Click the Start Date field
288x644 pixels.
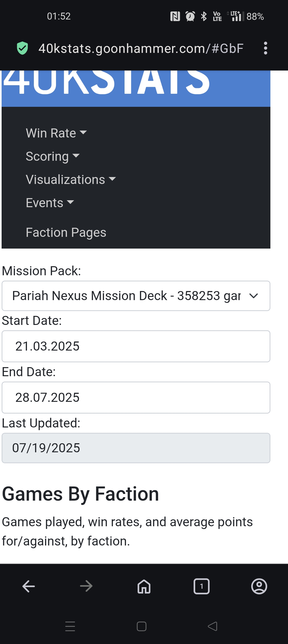(136, 346)
